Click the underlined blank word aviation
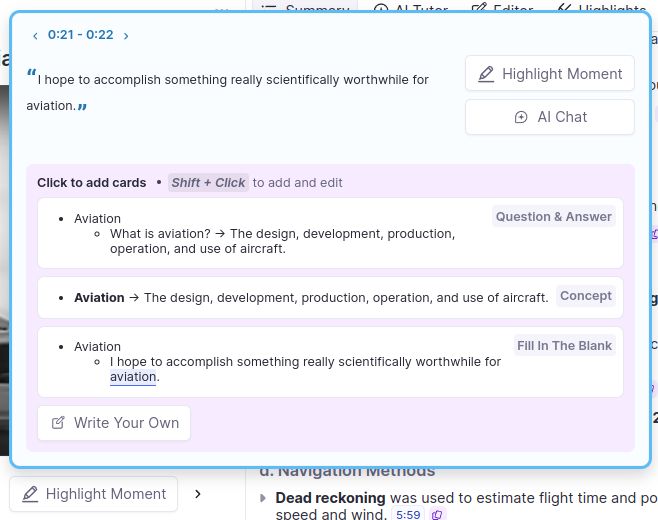 (133, 377)
